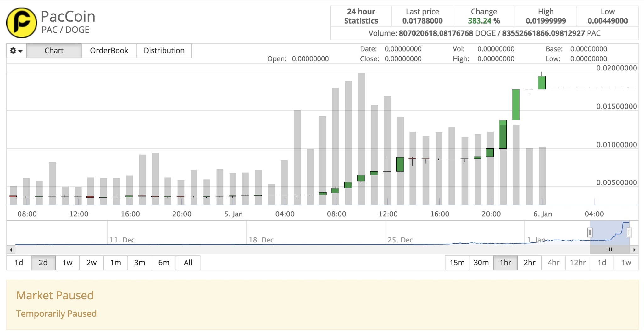644x334 pixels.
Task: Click the tallest grey volume bar
Action: click(x=362, y=139)
